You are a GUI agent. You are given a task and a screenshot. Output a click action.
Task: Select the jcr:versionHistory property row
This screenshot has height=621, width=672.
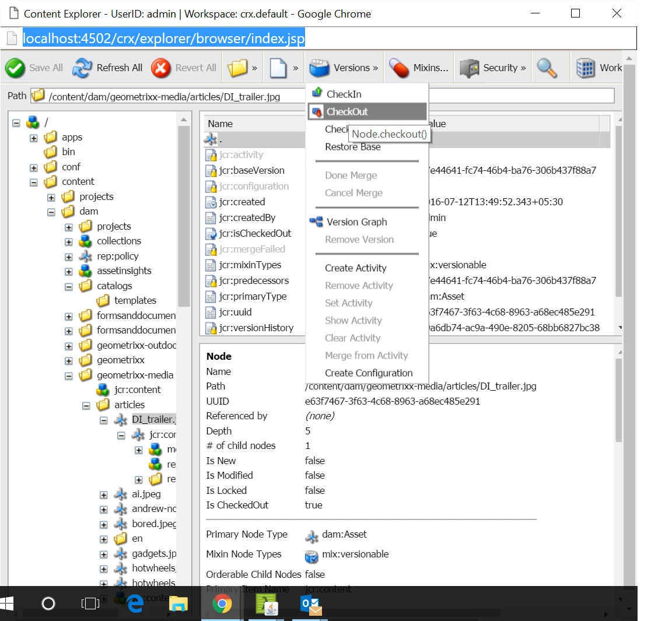coord(255,328)
